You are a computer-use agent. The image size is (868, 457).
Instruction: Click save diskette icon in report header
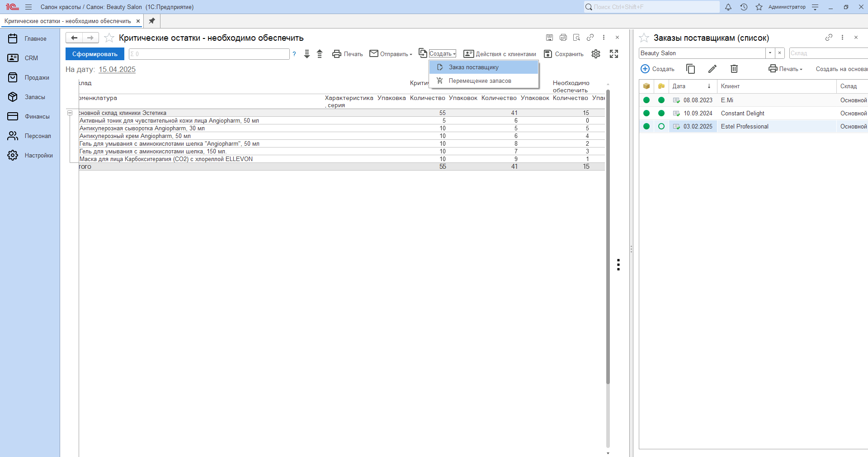549,38
